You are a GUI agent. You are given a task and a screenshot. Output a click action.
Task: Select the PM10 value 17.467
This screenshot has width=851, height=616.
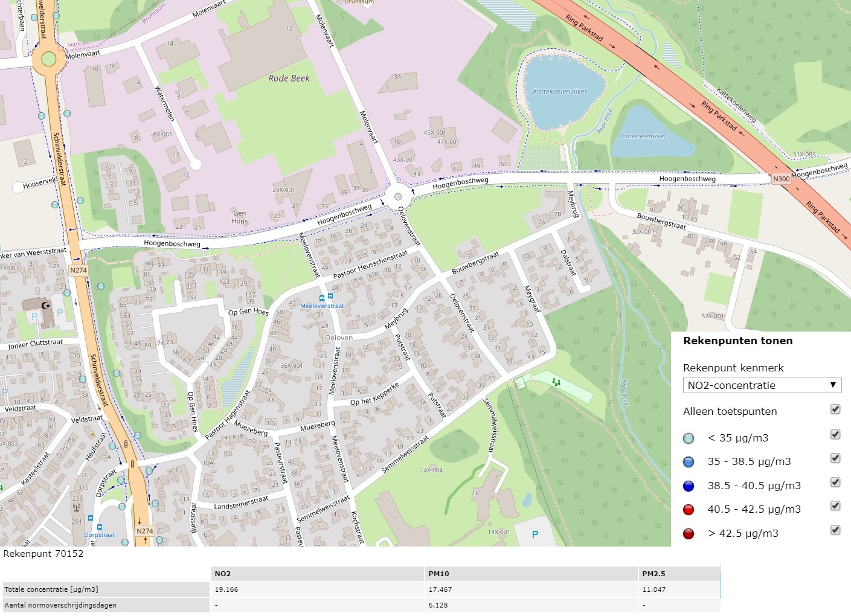point(440,589)
